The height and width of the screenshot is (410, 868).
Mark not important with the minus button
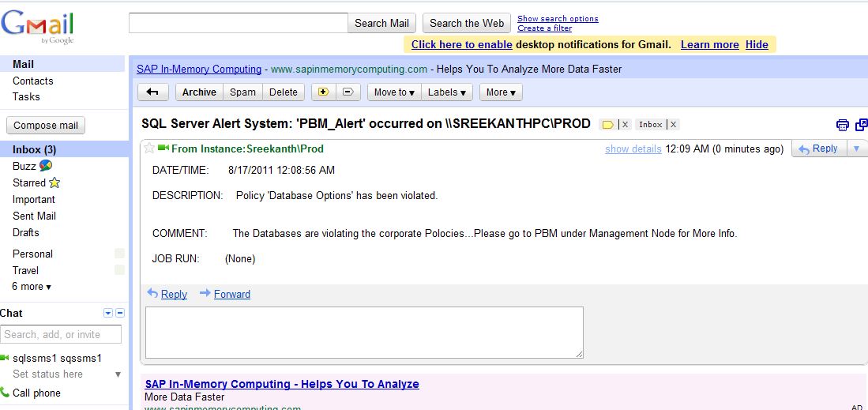pos(347,92)
